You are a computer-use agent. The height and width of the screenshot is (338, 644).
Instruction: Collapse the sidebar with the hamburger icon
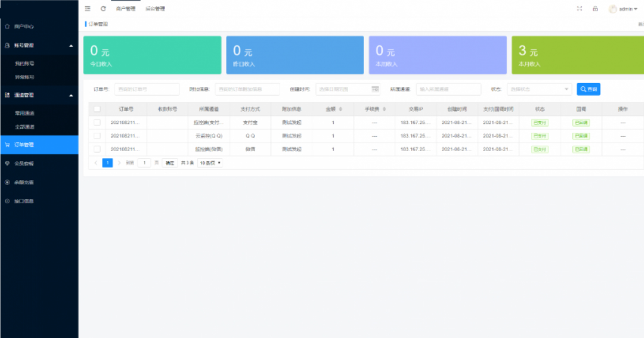pyautogui.click(x=88, y=9)
